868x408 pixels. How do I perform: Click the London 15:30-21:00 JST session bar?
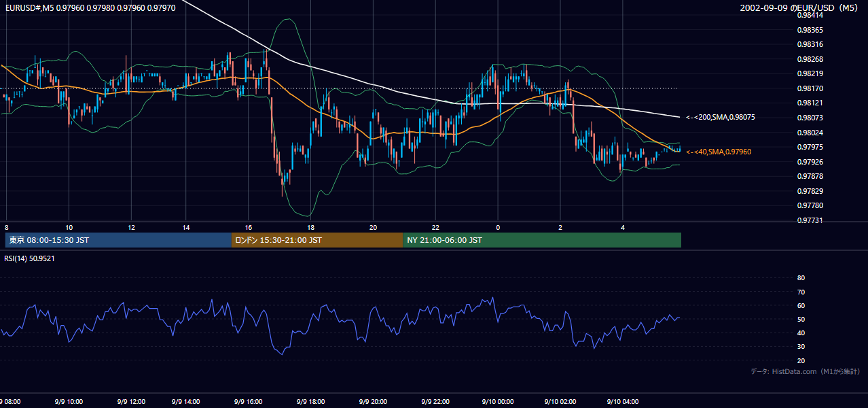pos(317,240)
